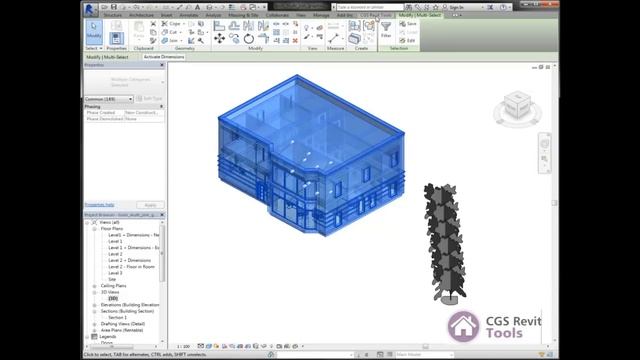Click the Activate Dimensions button
This screenshot has height=360, width=640.
pyautogui.click(x=164, y=57)
